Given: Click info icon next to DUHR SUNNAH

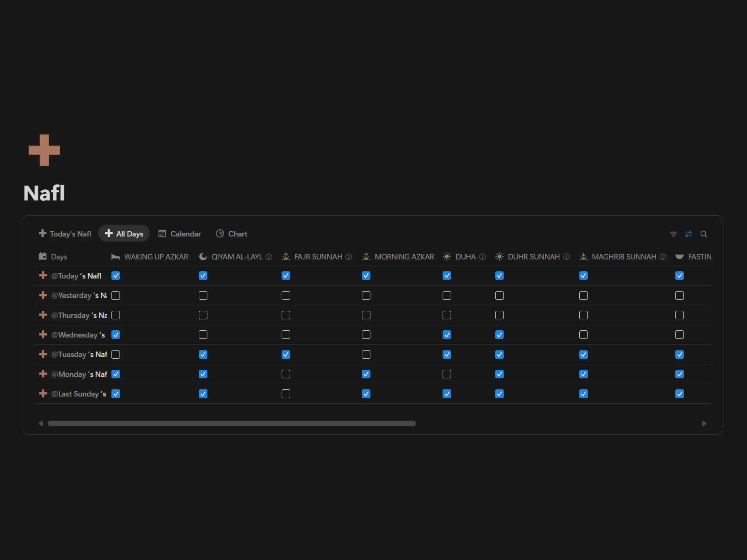Looking at the screenshot, I should (566, 257).
